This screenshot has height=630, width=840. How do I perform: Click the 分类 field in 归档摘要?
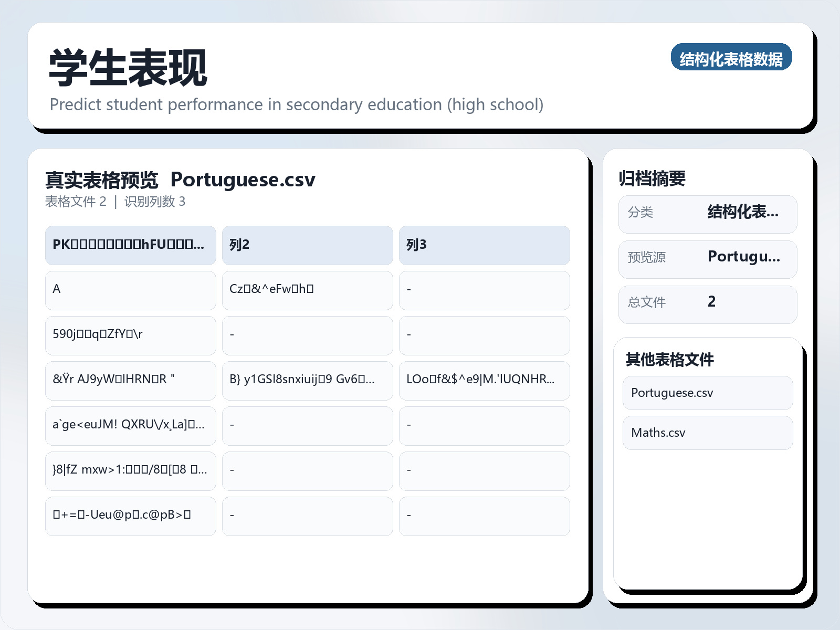coord(707,214)
